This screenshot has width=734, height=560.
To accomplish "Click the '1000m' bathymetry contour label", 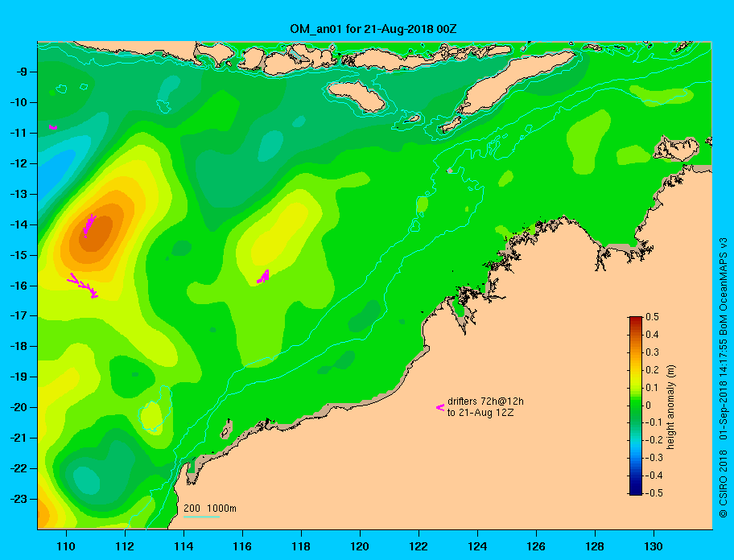I will (221, 509).
